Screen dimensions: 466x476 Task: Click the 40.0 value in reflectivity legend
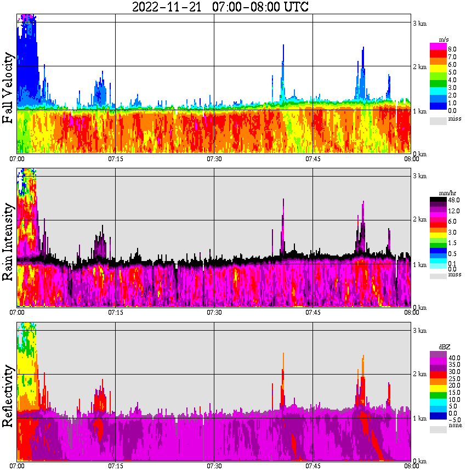pos(454,358)
